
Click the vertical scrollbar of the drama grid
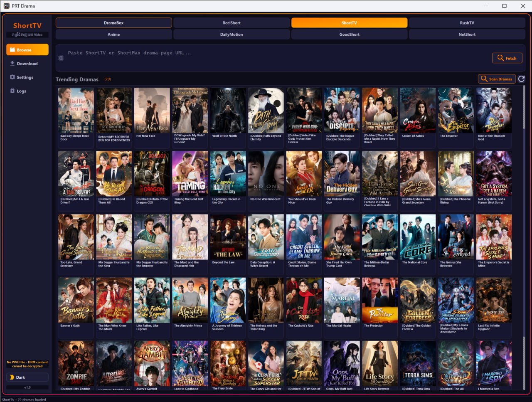click(x=523, y=237)
